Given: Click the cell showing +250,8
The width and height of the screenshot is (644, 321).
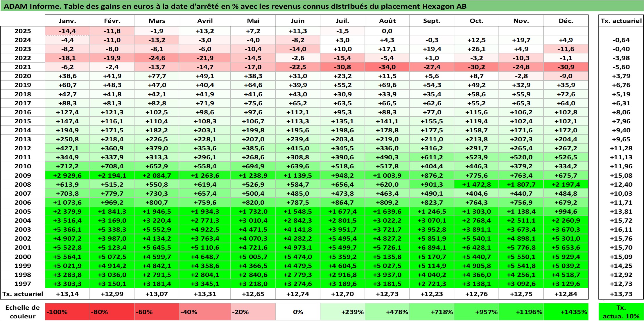Looking at the screenshot, I should coord(67,139).
